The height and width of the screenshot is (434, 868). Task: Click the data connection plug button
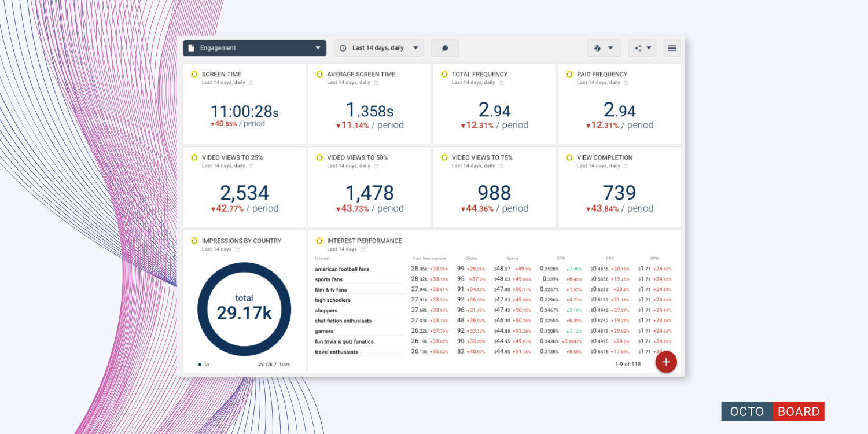coord(445,48)
